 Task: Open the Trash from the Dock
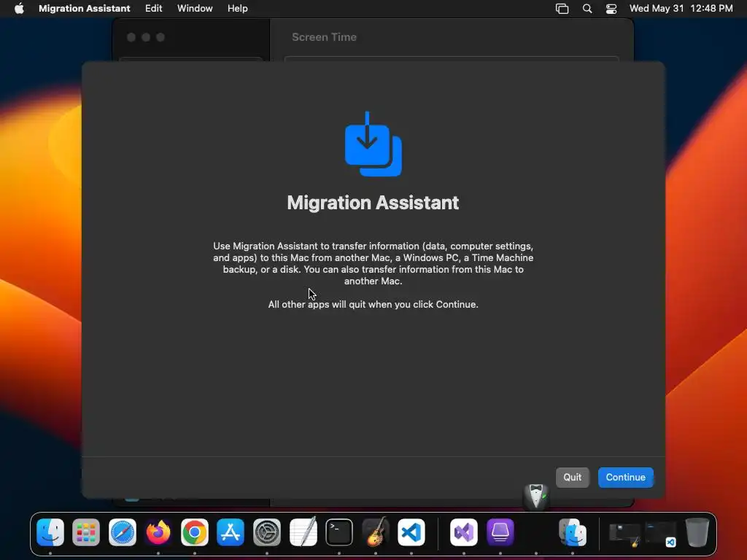[x=697, y=532]
